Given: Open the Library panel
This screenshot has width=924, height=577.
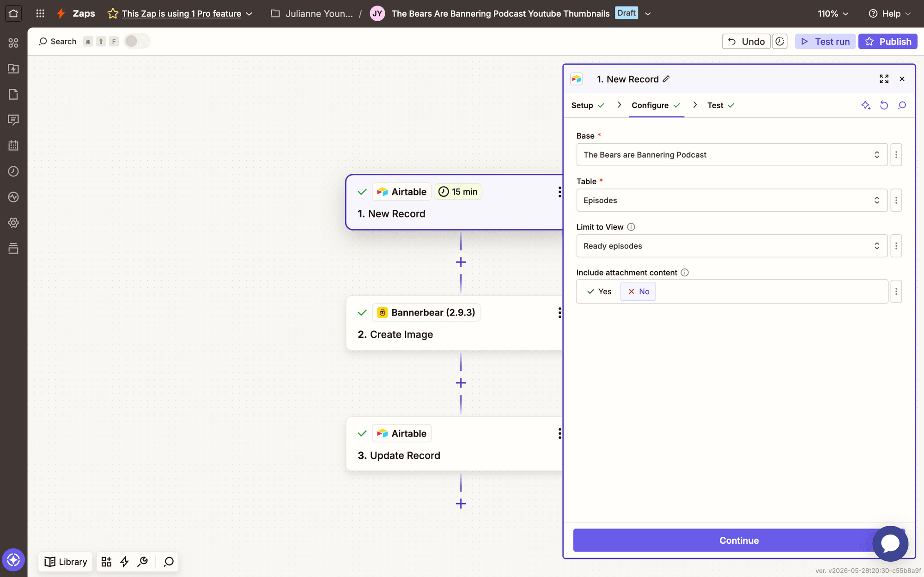Looking at the screenshot, I should tap(66, 562).
